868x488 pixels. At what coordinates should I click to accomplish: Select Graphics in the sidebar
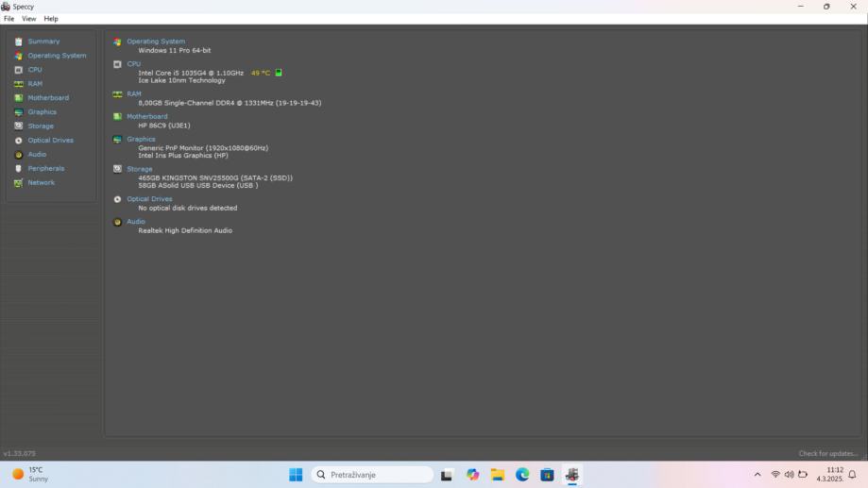(43, 111)
